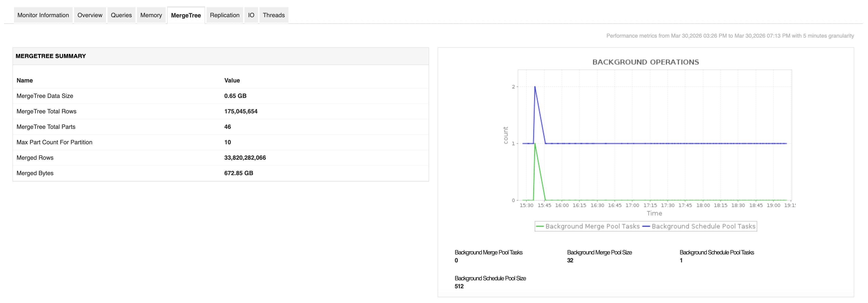The width and height of the screenshot is (868, 303).
Task: Switch to the Overview tab
Action: tap(90, 15)
